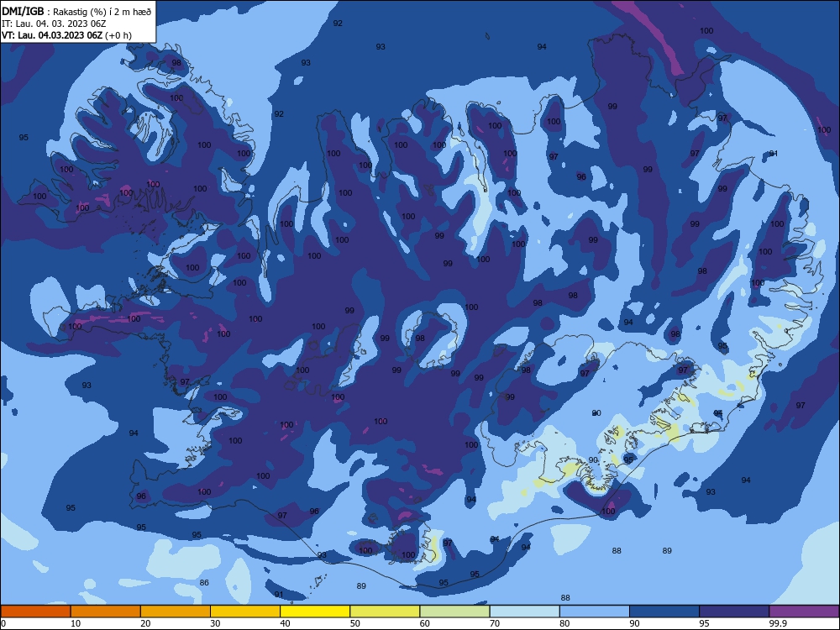Pick the pale yellow 50–60 legend swatch
This screenshot has width=840, height=630.
[385, 612]
